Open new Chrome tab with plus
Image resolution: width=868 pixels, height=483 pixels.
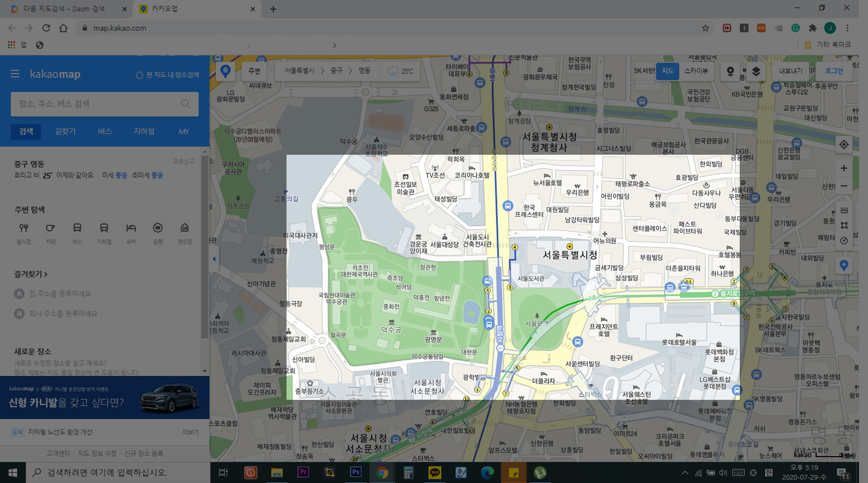pos(273,9)
